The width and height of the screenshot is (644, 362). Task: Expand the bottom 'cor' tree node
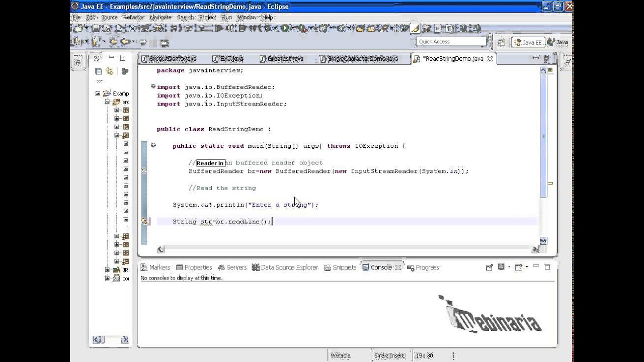(107, 278)
